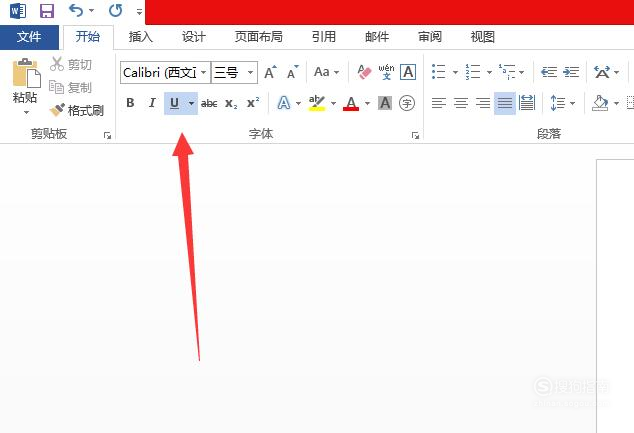Open the 视图 (View) tab
This screenshot has width=634, height=433.
[483, 37]
